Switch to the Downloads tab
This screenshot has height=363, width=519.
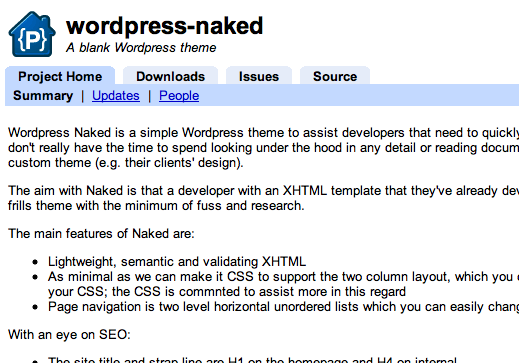(170, 76)
